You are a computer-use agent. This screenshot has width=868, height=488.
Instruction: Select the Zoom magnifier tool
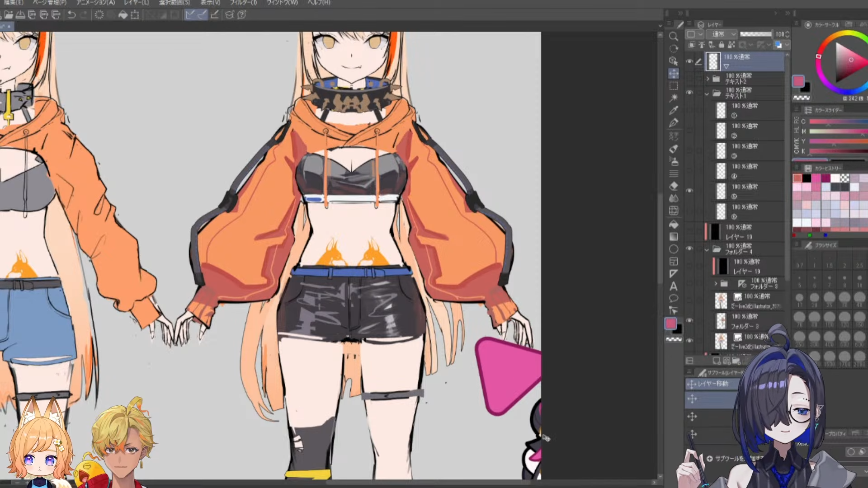tap(674, 37)
